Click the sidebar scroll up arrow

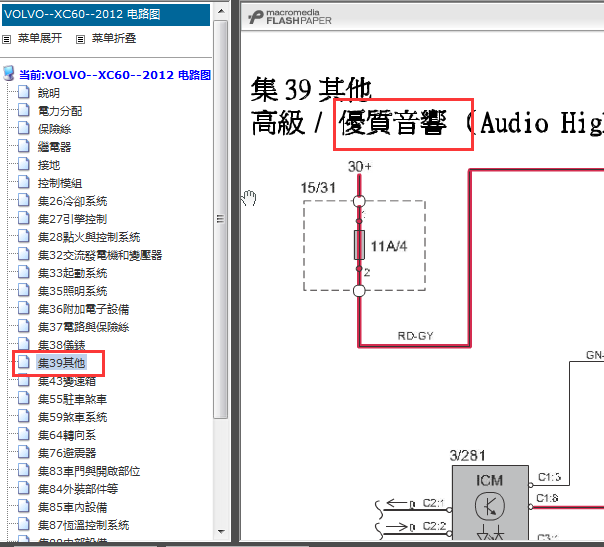point(221,11)
